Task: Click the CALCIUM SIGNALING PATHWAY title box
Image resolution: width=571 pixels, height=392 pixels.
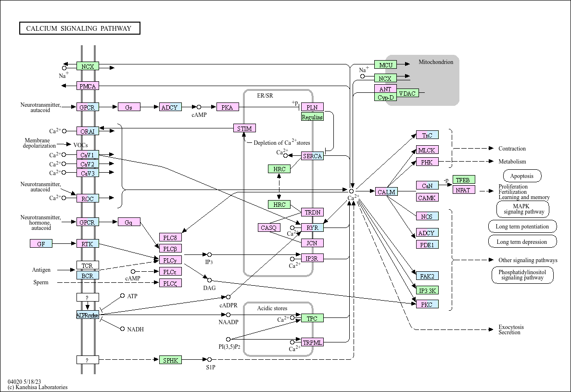Action: 79,28
